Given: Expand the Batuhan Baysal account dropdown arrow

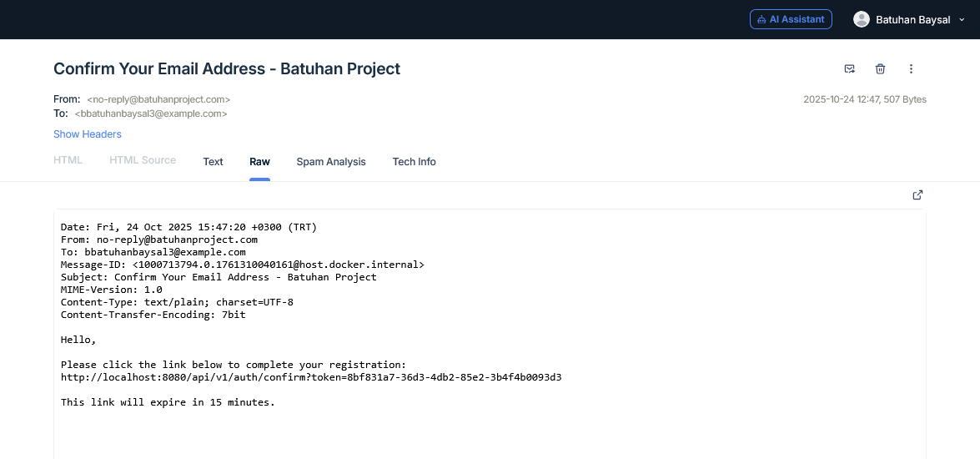Looking at the screenshot, I should click(x=962, y=20).
